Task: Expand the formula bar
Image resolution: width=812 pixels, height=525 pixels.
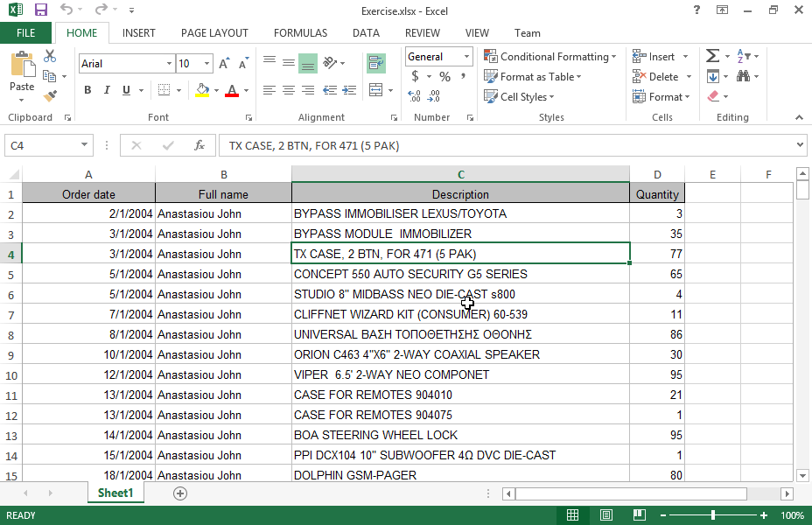Action: 800,145
